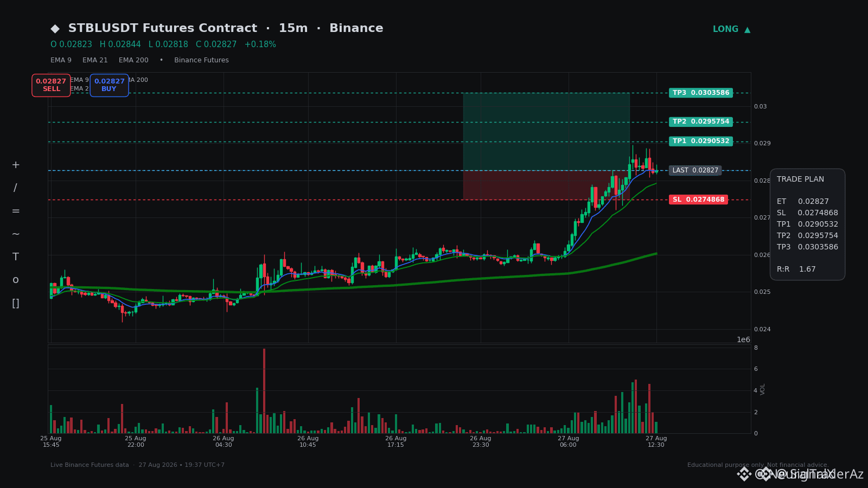Screen dimensions: 868x488
Task: Click the TP1 row in the Trade Plan panel
Action: 807,224
